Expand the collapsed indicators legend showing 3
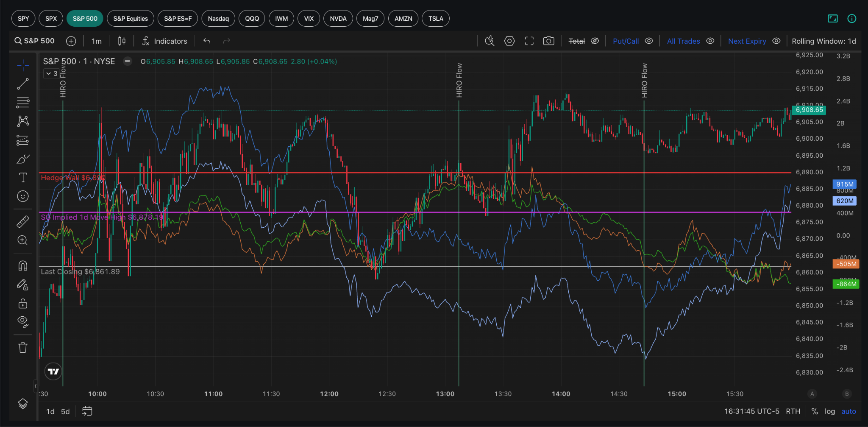Viewport: 868px width, 427px height. point(52,73)
